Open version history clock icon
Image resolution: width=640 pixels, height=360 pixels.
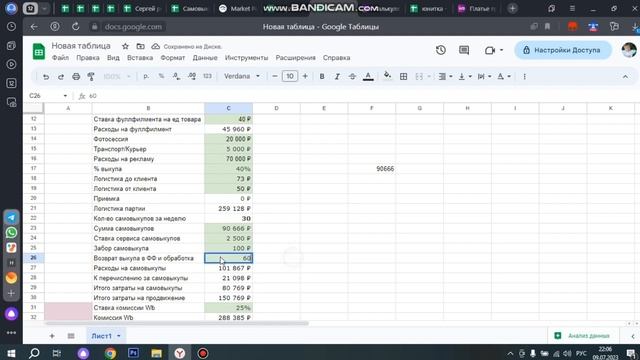pos(440,50)
